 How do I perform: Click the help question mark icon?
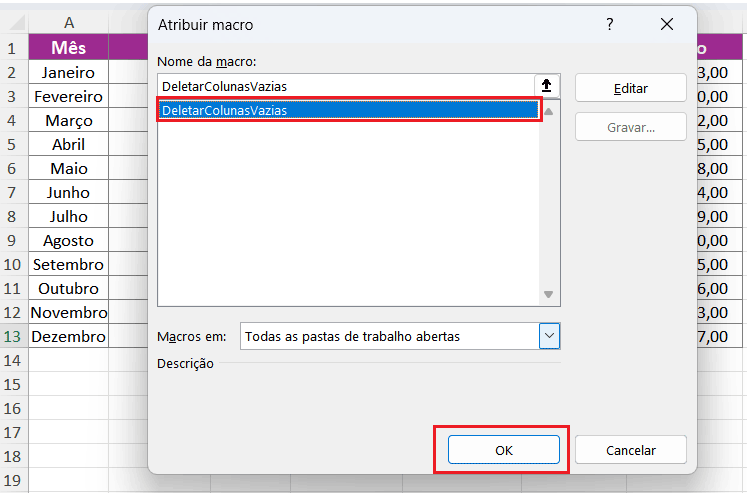pyautogui.click(x=610, y=25)
